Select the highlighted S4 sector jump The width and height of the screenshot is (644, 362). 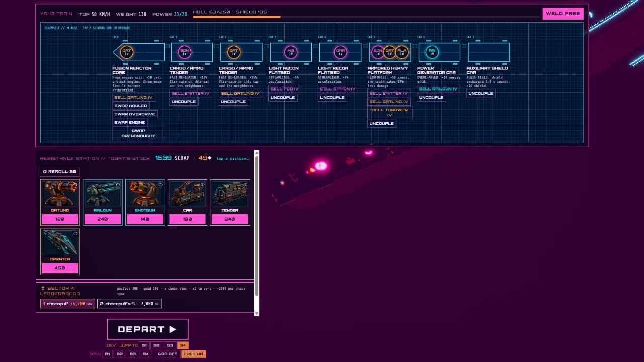click(x=183, y=345)
